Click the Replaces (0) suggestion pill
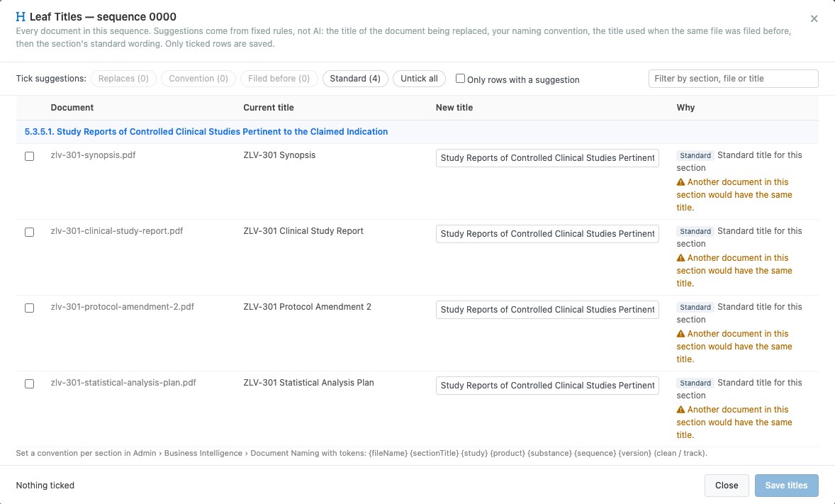This screenshot has height=504, width=835. point(123,79)
